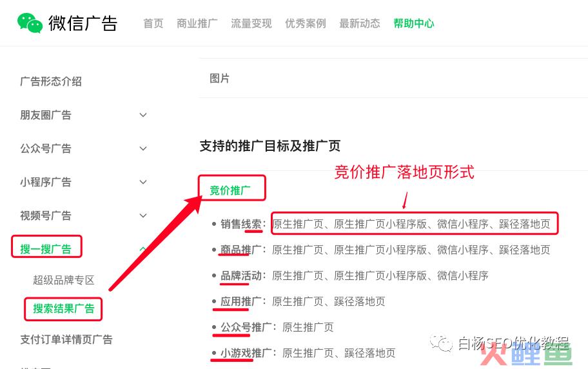Open the 流量变现 navigation item
588x369 pixels.
pos(251,23)
